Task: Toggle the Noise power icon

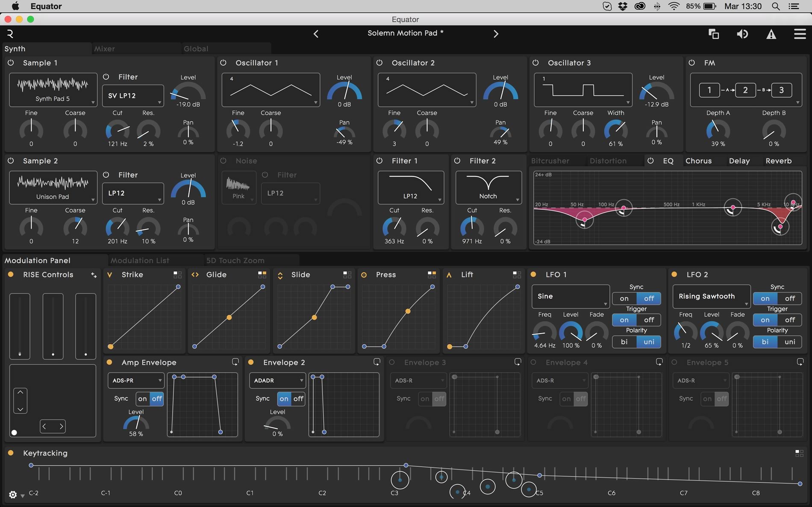Action: [223, 161]
